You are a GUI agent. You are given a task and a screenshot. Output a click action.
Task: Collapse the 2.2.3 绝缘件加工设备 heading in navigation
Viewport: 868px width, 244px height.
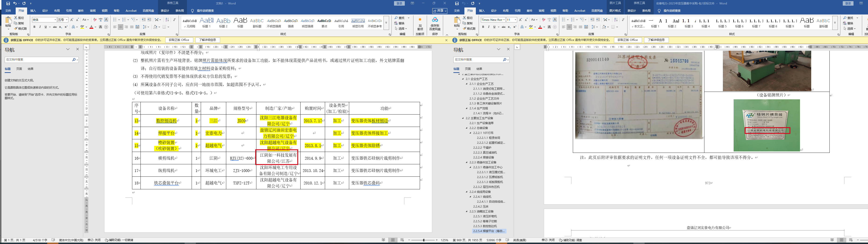pyautogui.click(x=467, y=162)
